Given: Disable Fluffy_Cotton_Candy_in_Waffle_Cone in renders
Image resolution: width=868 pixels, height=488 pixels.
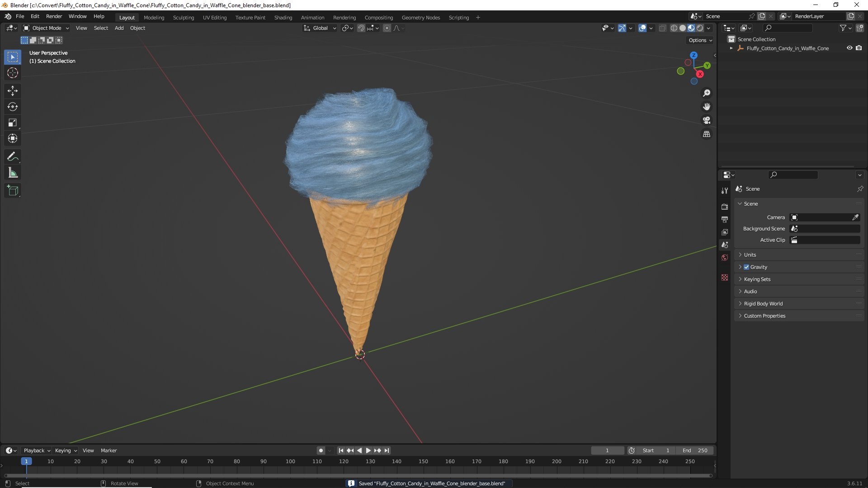Looking at the screenshot, I should pyautogui.click(x=859, y=48).
